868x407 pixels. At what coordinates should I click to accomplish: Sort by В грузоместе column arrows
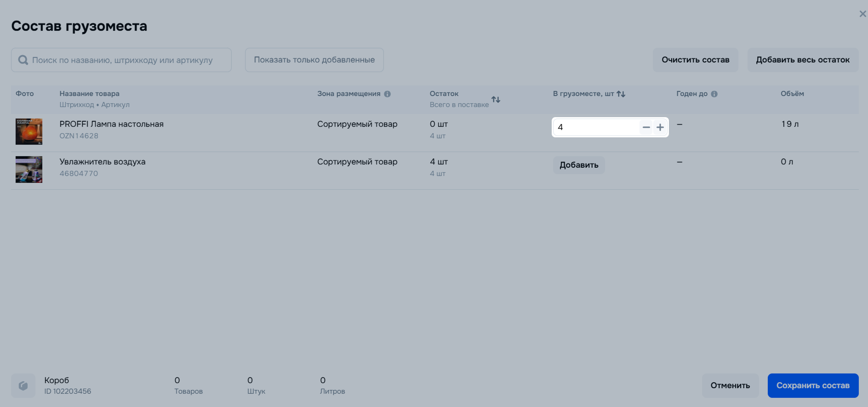tap(621, 94)
